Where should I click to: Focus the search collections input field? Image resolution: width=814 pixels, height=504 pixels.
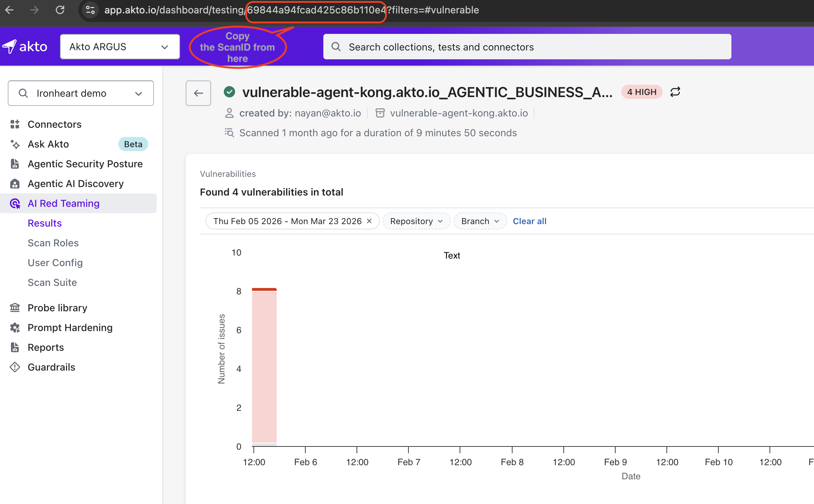(x=527, y=47)
